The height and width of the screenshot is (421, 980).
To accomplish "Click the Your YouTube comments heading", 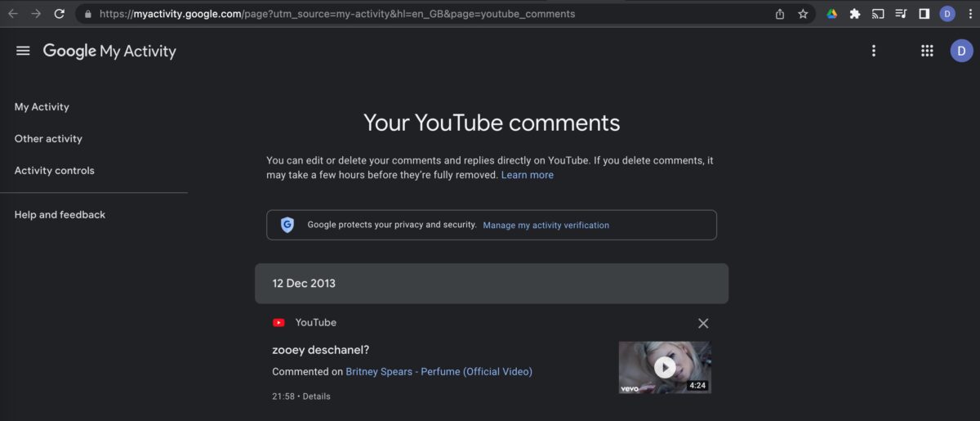I will 492,123.
